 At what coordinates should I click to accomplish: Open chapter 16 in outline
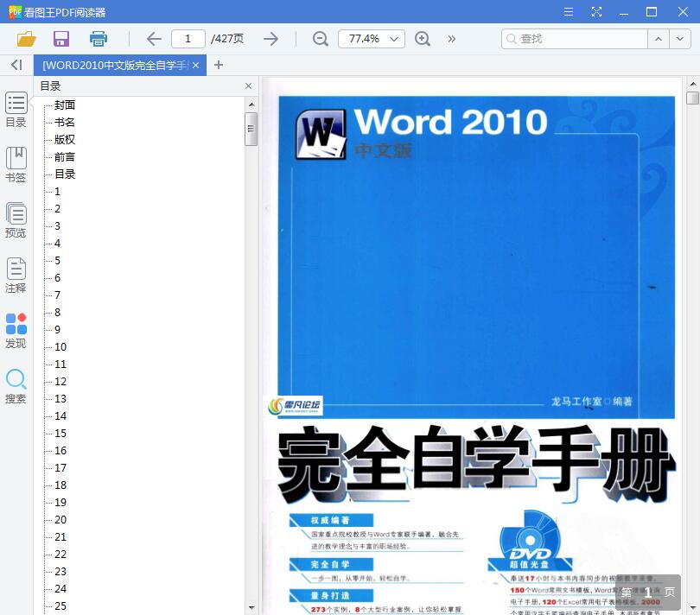point(60,451)
